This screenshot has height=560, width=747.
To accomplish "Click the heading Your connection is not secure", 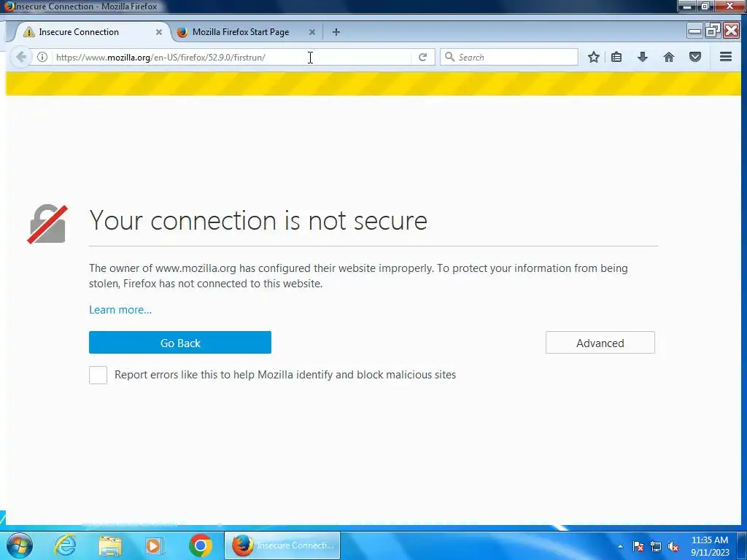I will click(x=259, y=220).
